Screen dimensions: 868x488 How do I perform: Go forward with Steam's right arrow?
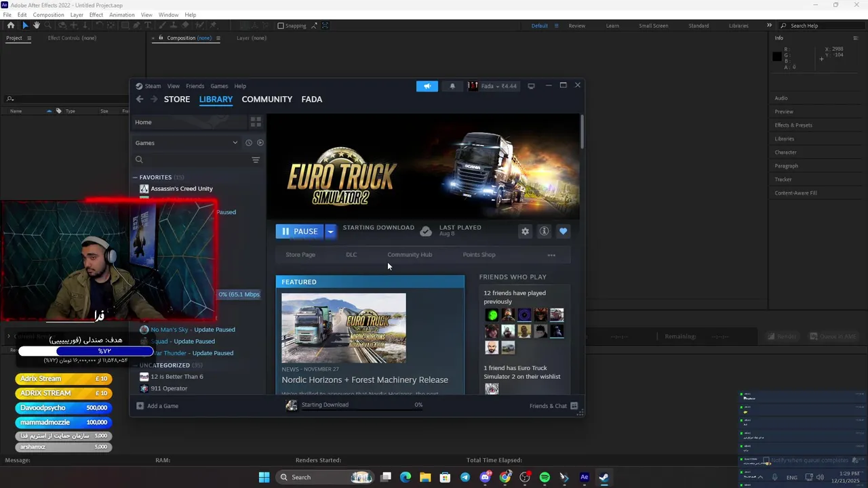[154, 99]
